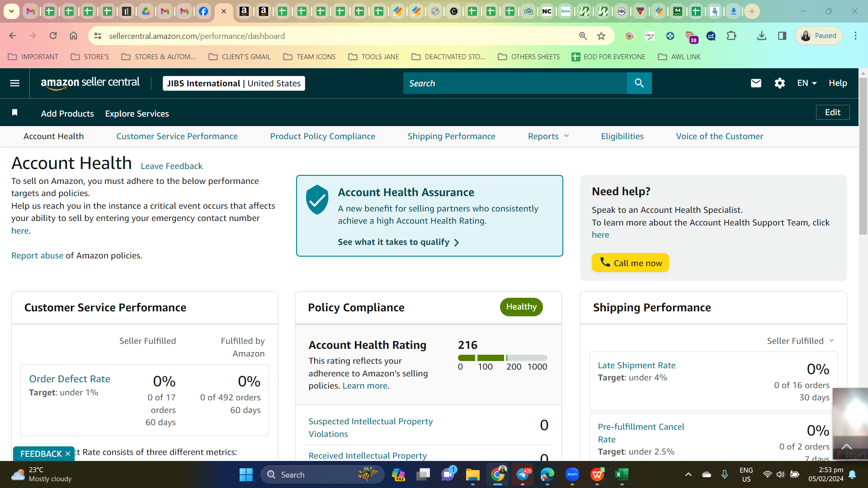Screen dimensions: 868x488
Task: Click the Healthy status badge
Action: tap(521, 307)
